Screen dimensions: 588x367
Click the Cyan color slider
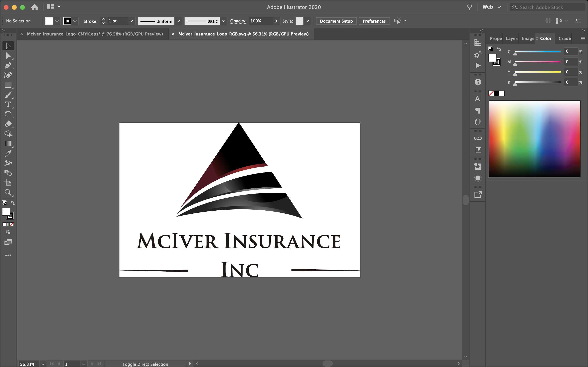[x=538, y=52]
